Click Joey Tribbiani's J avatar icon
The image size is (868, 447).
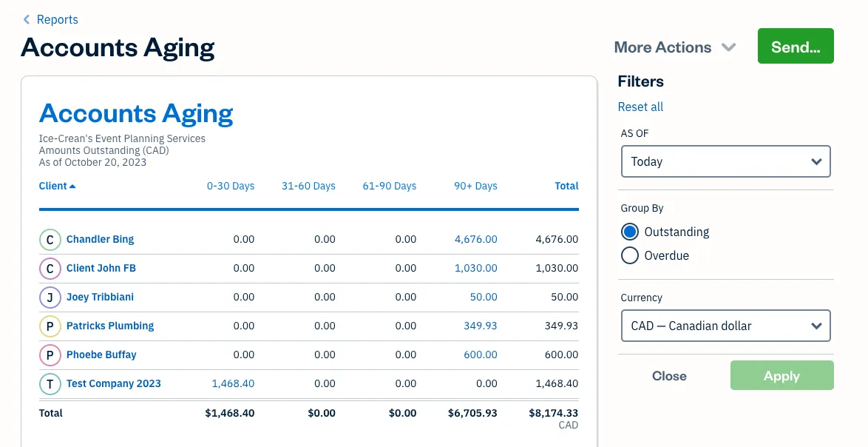(50, 298)
